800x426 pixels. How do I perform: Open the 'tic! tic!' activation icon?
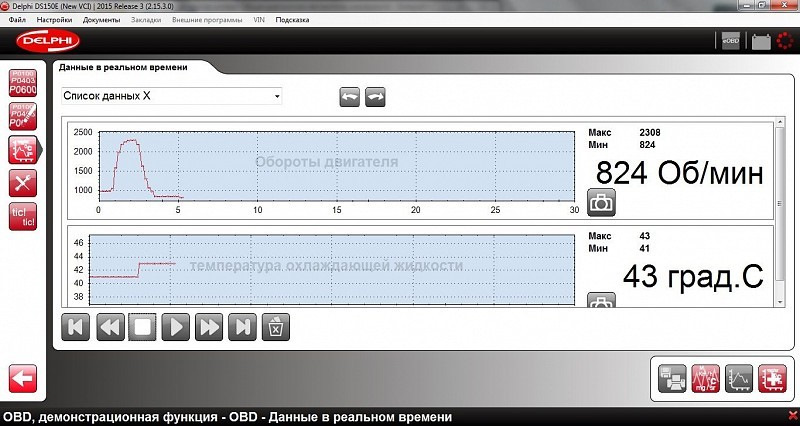point(23,217)
